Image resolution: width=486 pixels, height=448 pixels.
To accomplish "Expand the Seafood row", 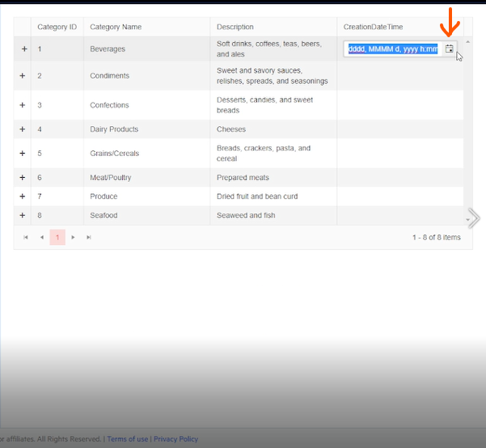I will point(23,215).
